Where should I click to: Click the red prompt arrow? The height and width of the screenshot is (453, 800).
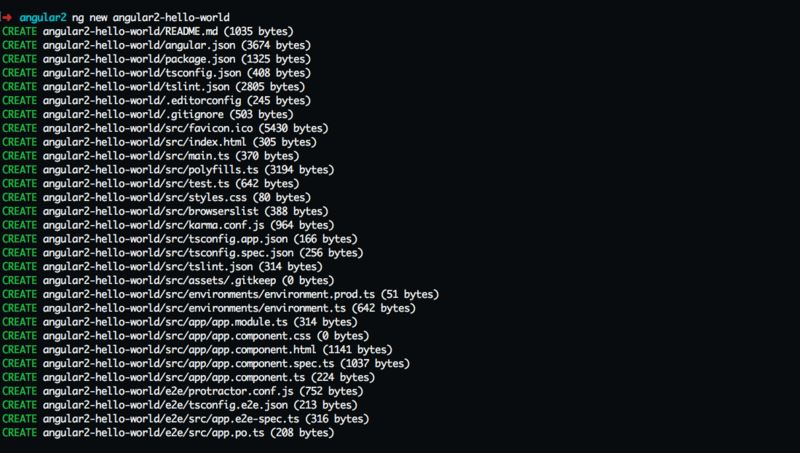[x=7, y=18]
